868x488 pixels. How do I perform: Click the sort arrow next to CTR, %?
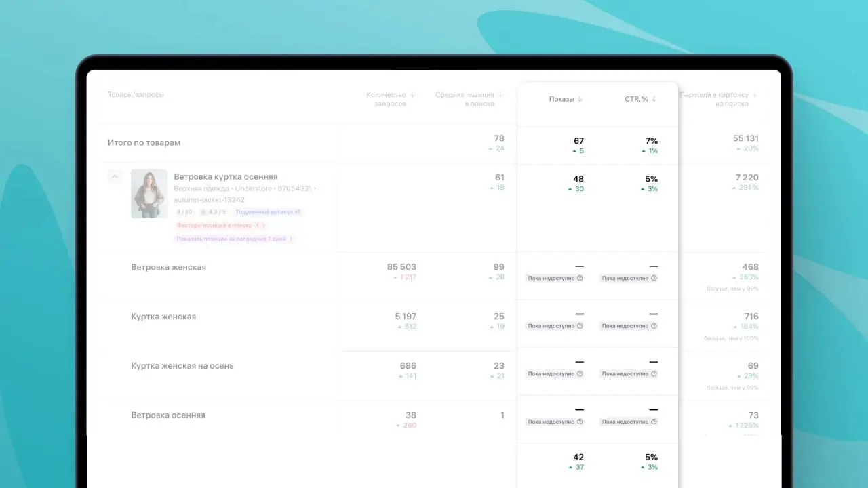tap(654, 99)
